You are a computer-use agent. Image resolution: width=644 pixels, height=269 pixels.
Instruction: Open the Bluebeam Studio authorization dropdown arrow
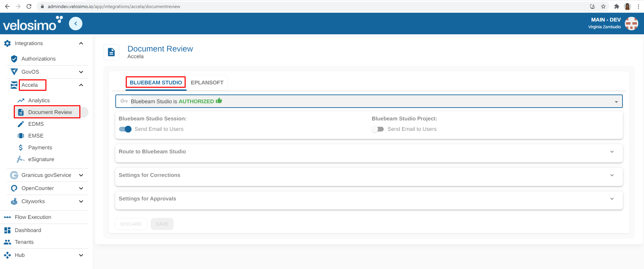616,102
